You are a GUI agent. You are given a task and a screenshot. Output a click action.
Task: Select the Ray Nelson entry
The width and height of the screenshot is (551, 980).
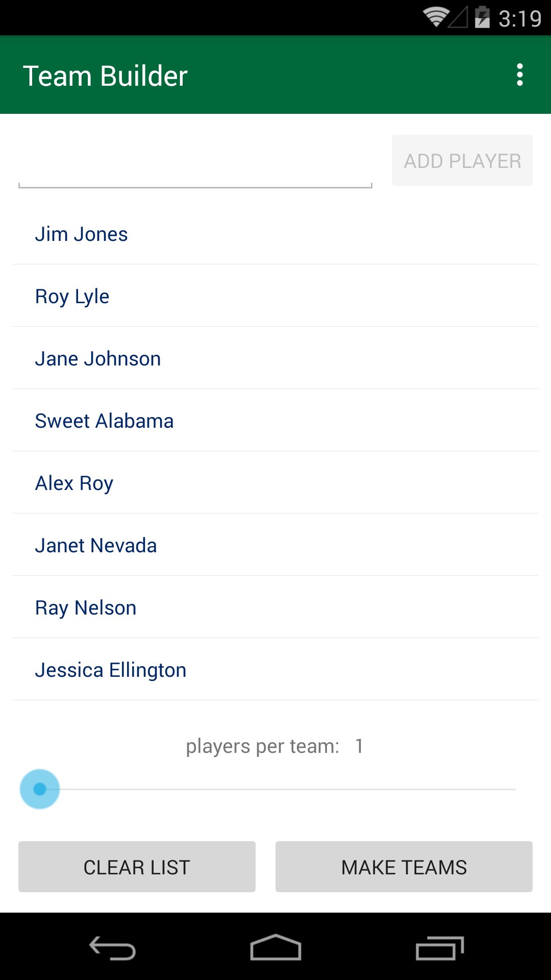(x=86, y=608)
